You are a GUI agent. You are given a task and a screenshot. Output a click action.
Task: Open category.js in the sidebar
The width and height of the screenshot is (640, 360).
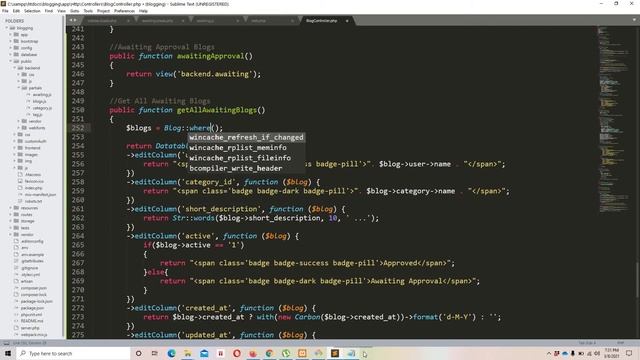pos(42,108)
